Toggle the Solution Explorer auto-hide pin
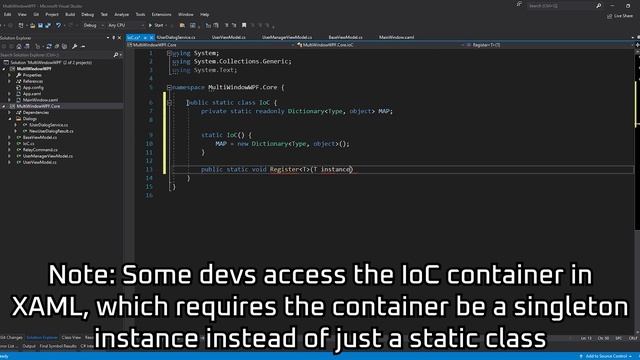 (113, 38)
